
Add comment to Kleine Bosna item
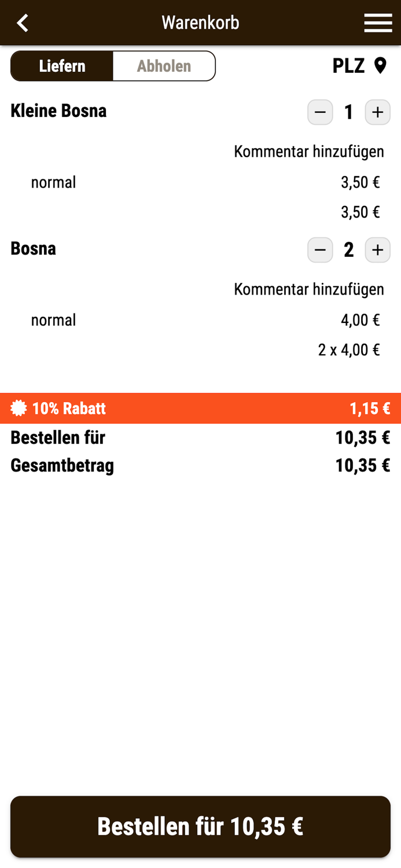pos(308,152)
